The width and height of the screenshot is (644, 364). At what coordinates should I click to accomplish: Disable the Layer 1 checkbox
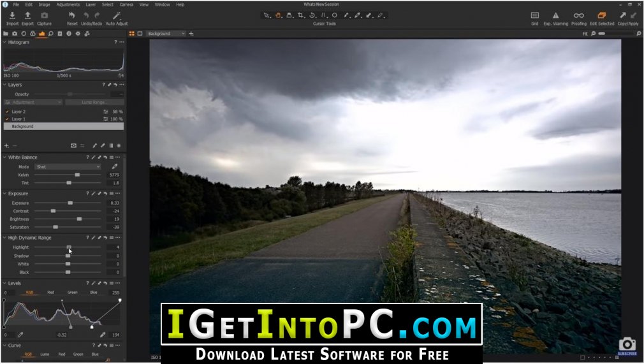[7, 119]
